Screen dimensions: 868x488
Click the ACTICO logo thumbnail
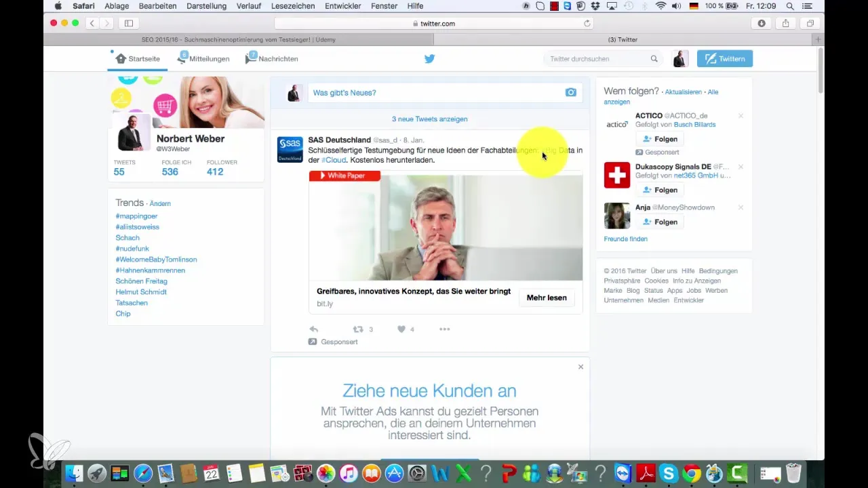pyautogui.click(x=617, y=125)
